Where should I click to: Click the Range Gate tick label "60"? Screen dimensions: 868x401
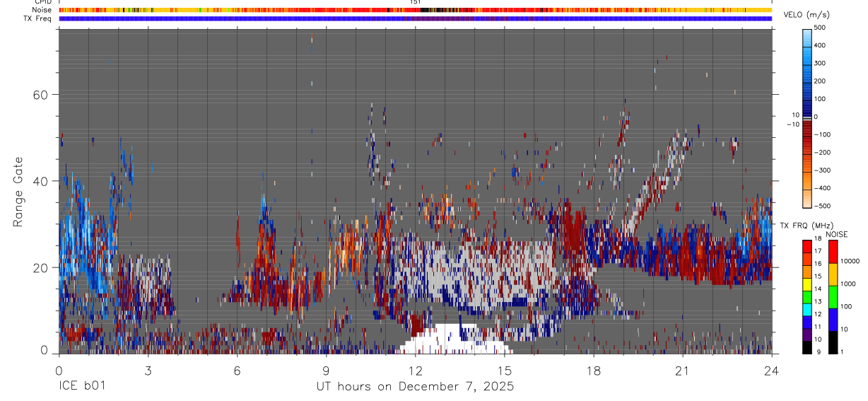pos(41,94)
